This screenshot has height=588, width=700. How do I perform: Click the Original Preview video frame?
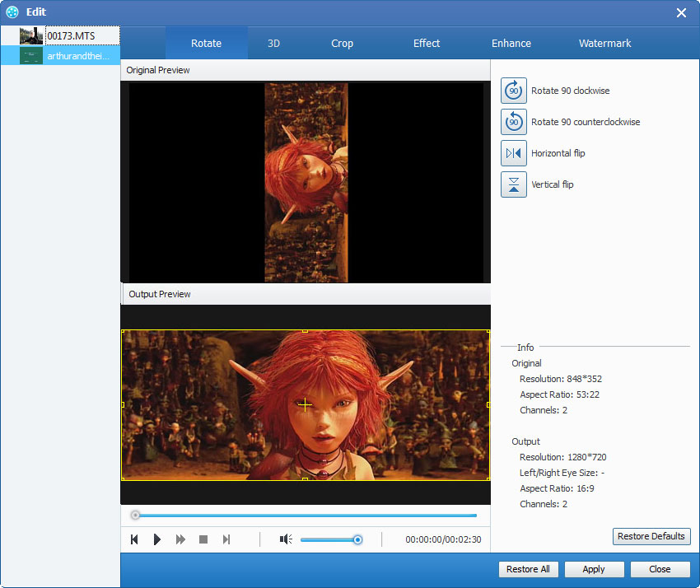coord(306,183)
